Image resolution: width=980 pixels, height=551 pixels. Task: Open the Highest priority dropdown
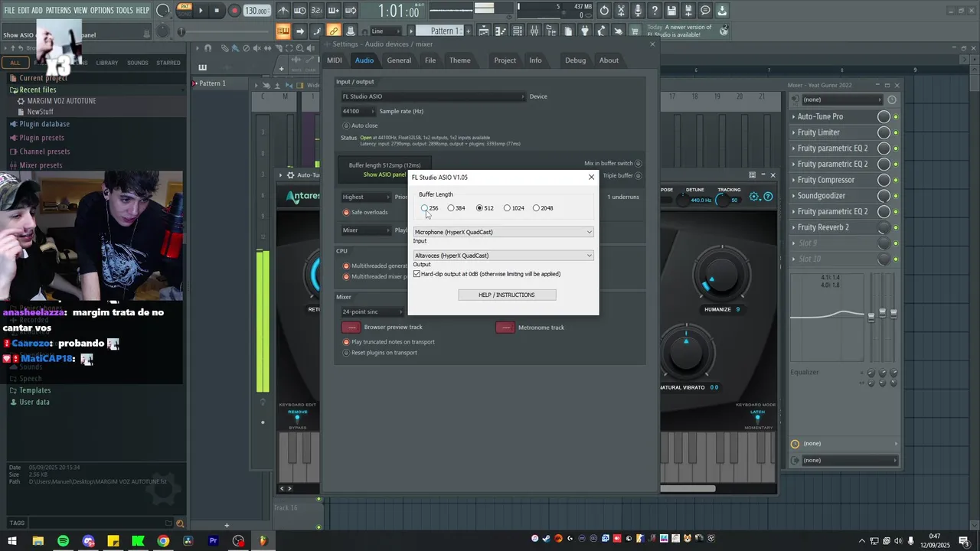(366, 197)
